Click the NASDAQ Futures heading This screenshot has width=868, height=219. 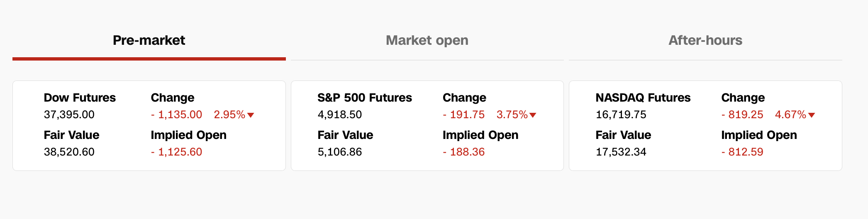(643, 97)
